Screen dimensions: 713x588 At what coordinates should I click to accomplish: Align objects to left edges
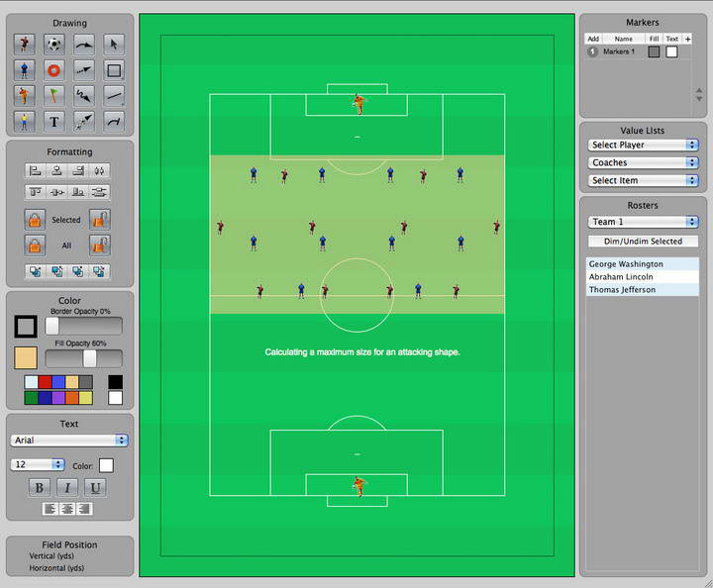pyautogui.click(x=36, y=171)
